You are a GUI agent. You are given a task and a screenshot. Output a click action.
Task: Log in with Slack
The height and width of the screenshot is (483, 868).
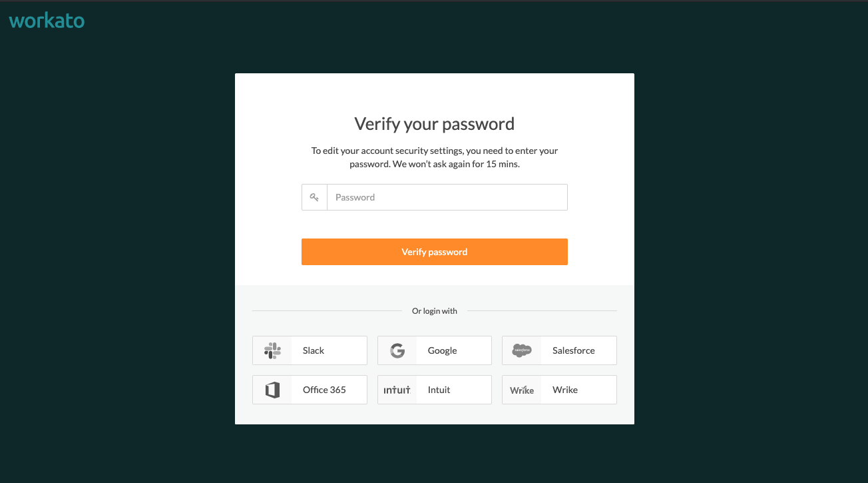coord(310,350)
